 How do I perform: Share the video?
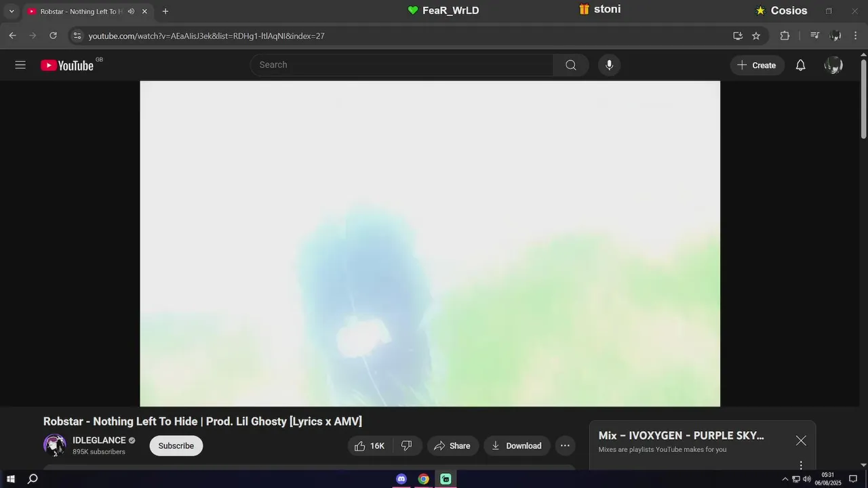click(452, 446)
